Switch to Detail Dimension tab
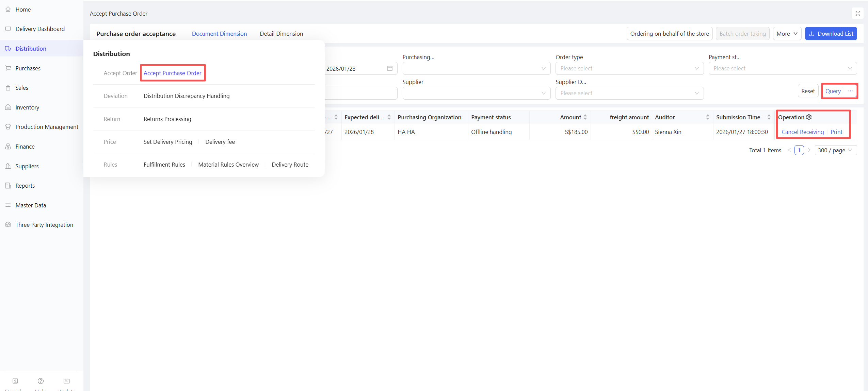This screenshot has width=868, height=391. pyautogui.click(x=281, y=34)
